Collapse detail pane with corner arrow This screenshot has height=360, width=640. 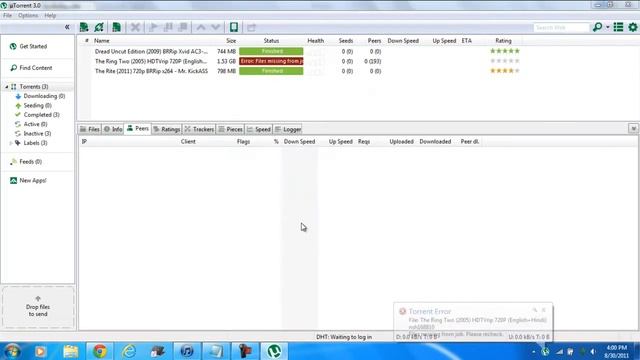(633, 129)
